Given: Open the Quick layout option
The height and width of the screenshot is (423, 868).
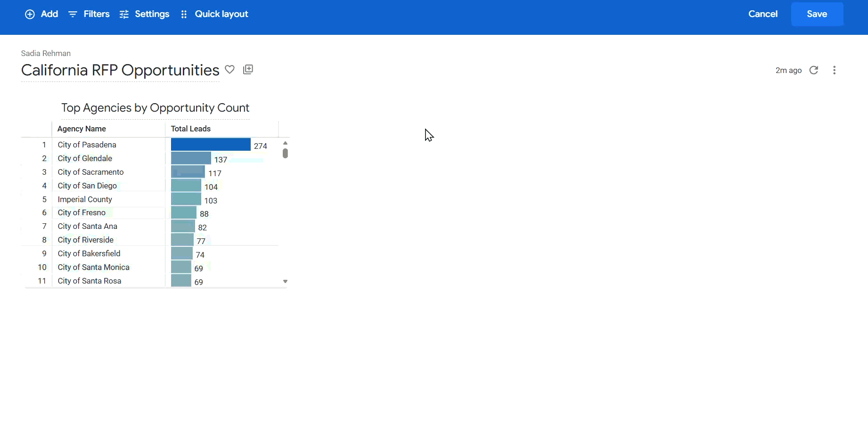Looking at the screenshot, I should point(214,14).
